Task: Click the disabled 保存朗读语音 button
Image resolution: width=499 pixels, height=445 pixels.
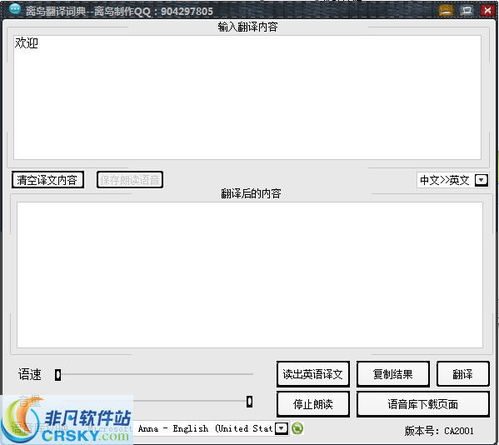Action: tap(130, 180)
